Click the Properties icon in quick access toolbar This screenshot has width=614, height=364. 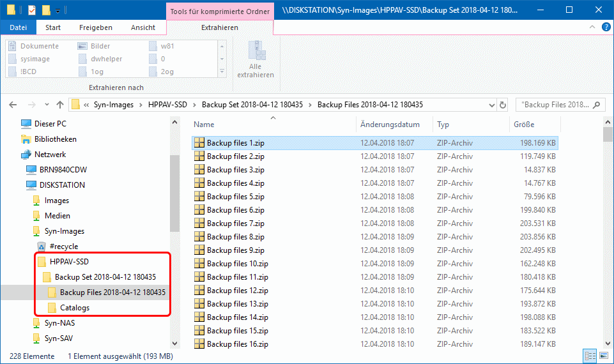(x=32, y=10)
